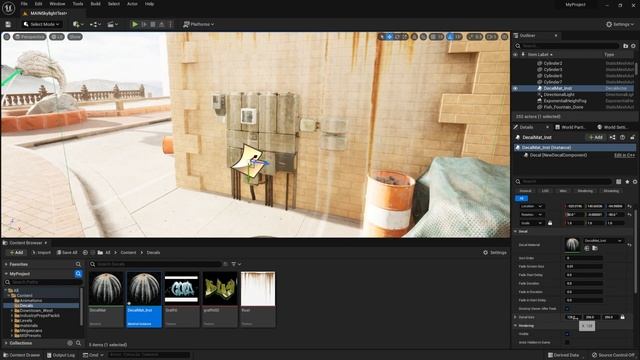Click the Collections search icon

pyautogui.click(x=78, y=343)
